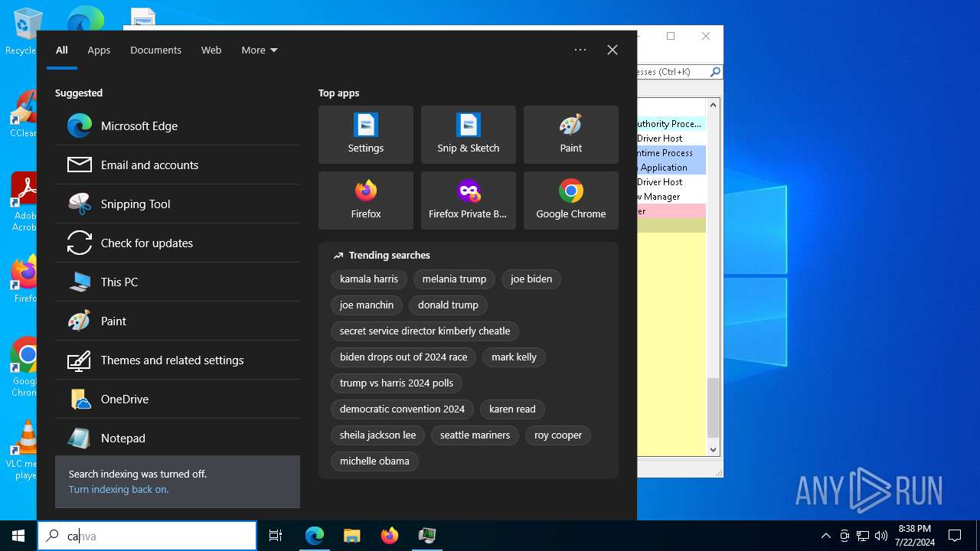The width and height of the screenshot is (980, 551).
Task: Launch Google Chrome tile
Action: (x=571, y=201)
